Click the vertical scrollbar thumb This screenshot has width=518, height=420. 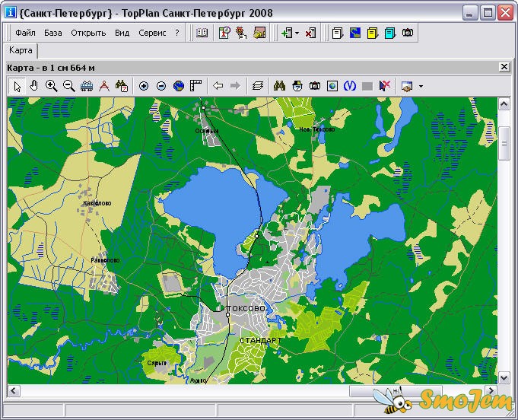tap(504, 143)
